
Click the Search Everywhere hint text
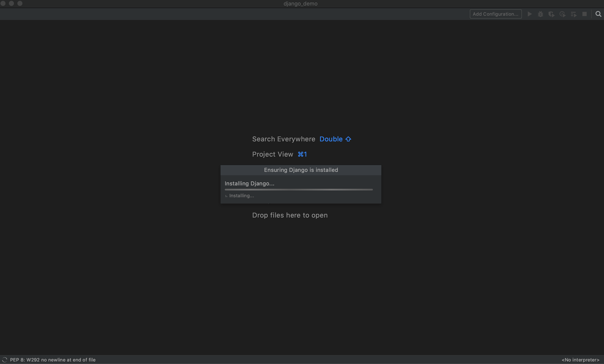[x=284, y=139]
